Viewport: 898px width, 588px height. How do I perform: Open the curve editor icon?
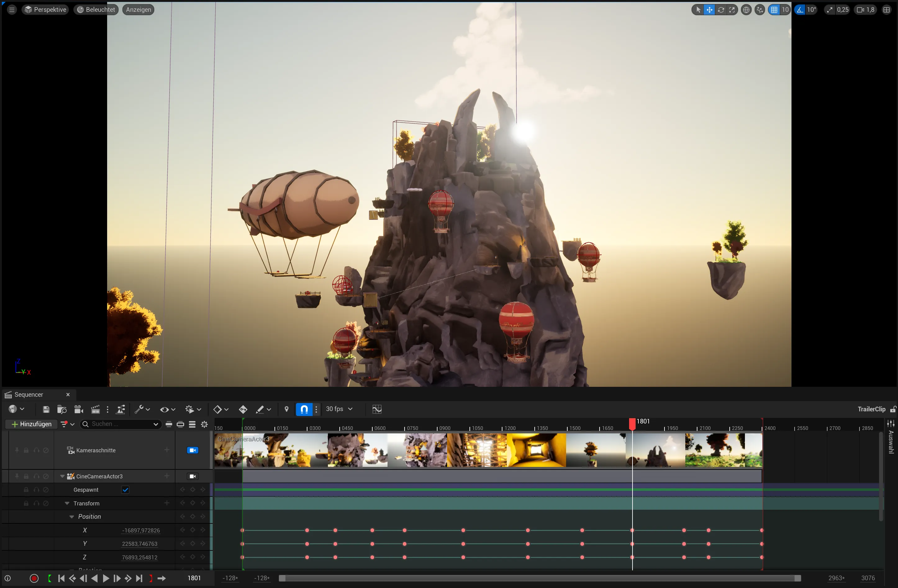[377, 409]
